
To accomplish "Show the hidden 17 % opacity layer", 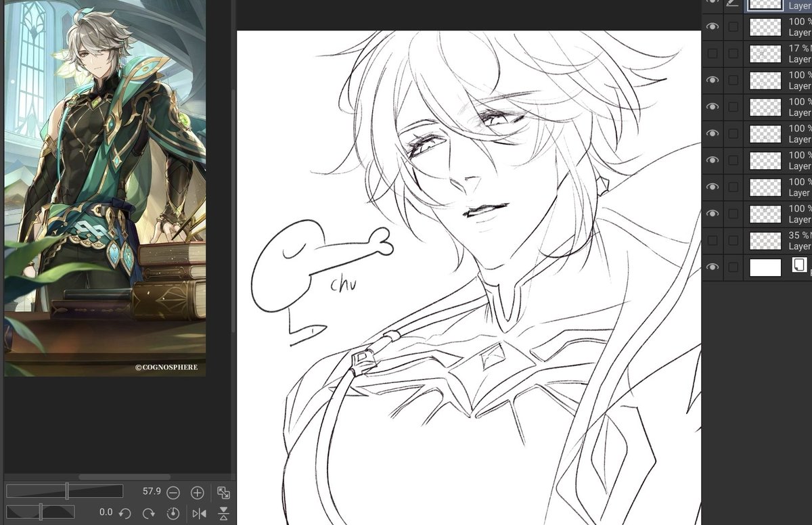I will 712,53.
